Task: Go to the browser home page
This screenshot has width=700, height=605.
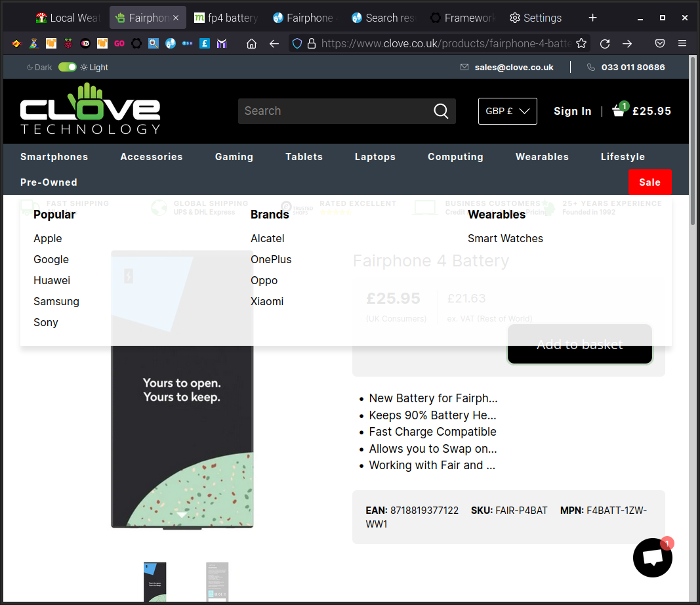Action: [252, 43]
